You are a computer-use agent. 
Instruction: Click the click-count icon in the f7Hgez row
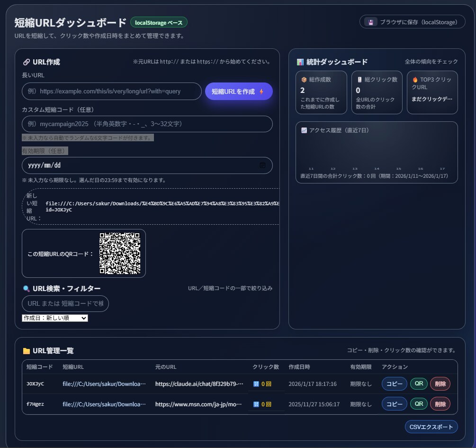pyautogui.click(x=256, y=404)
